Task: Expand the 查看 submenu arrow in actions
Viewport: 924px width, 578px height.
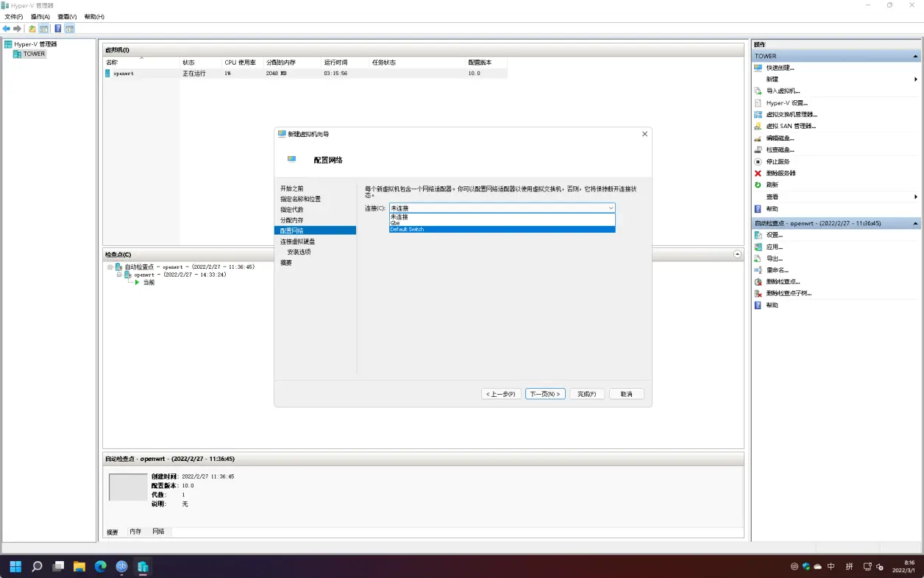Action: point(916,197)
